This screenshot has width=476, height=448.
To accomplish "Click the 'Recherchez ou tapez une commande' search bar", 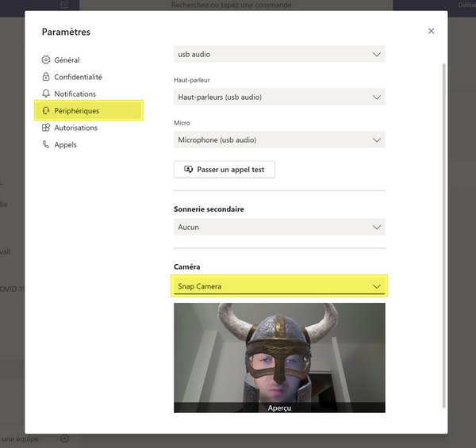I will click(x=232, y=5).
